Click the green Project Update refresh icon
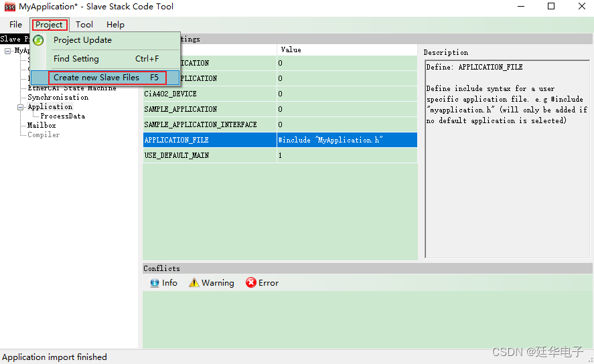 tap(38, 40)
